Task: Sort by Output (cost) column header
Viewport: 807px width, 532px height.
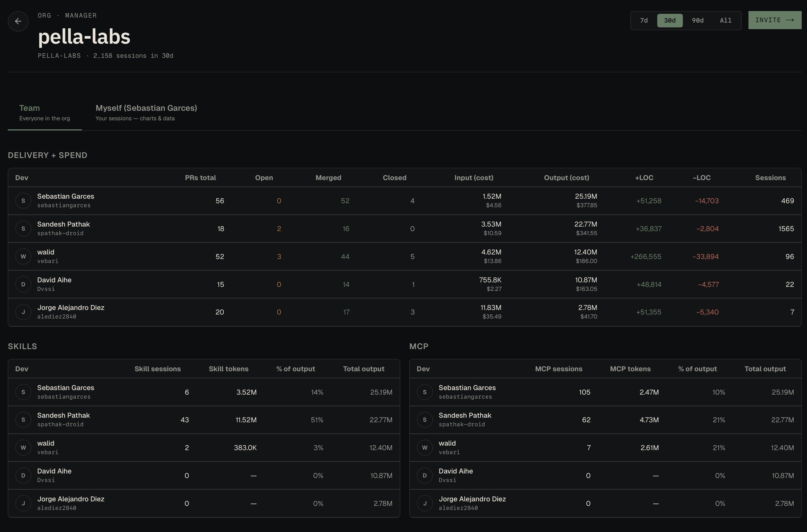Action: (x=566, y=177)
